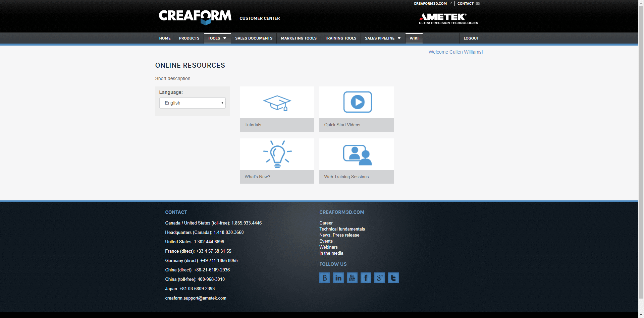Click the Headquarters (Canada) phone number
Image resolution: width=644 pixels, height=318 pixels.
tap(228, 232)
